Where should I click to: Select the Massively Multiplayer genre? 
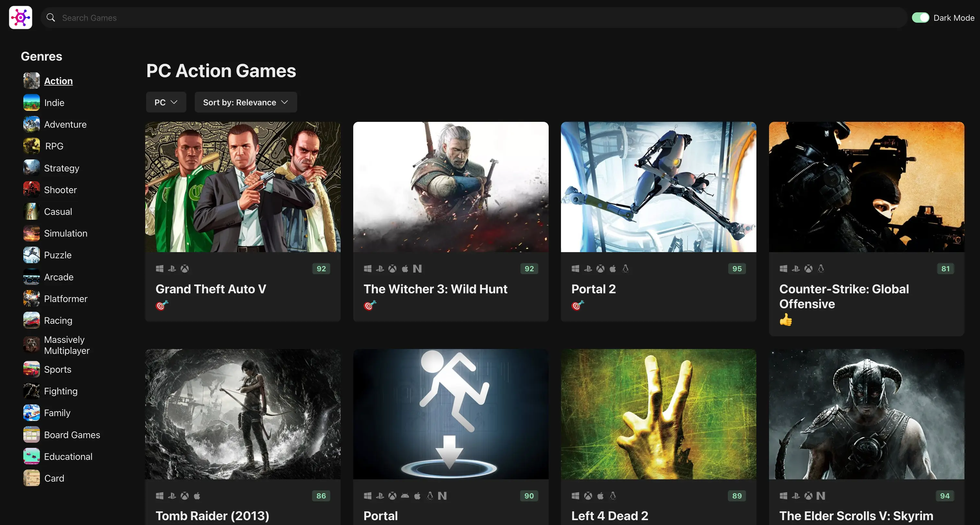click(66, 345)
